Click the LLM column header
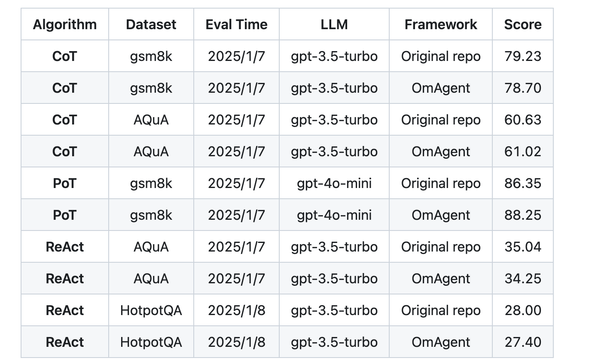 334,24
